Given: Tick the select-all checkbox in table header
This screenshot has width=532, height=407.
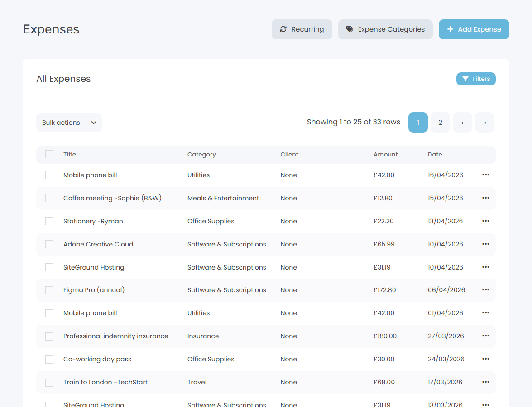Looking at the screenshot, I should (49, 154).
